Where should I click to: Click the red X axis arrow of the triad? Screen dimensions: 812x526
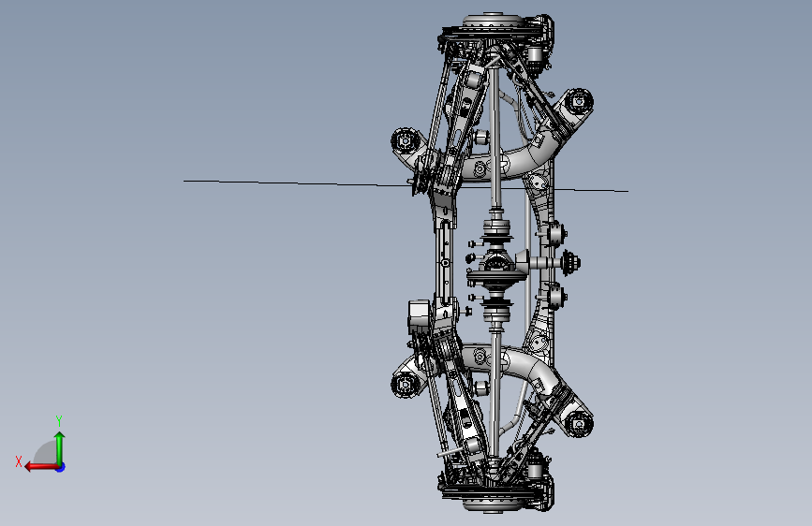coord(41,467)
